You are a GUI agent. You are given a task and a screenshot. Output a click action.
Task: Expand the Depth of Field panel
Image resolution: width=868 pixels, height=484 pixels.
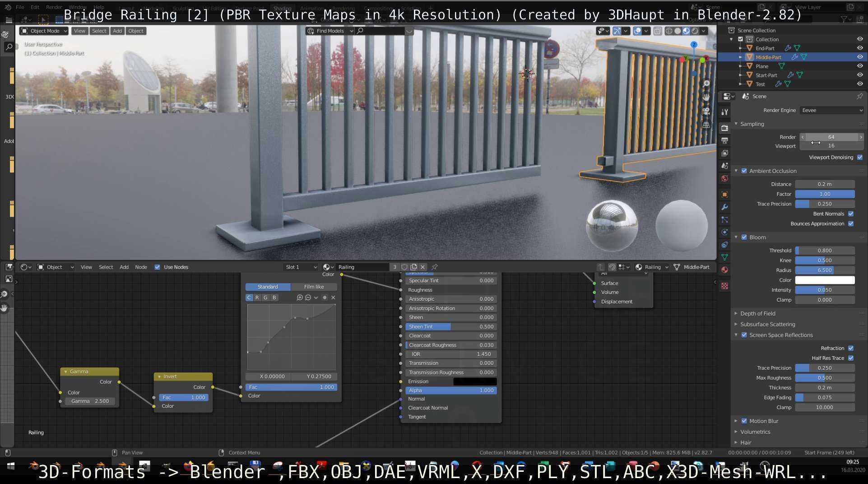pyautogui.click(x=758, y=313)
